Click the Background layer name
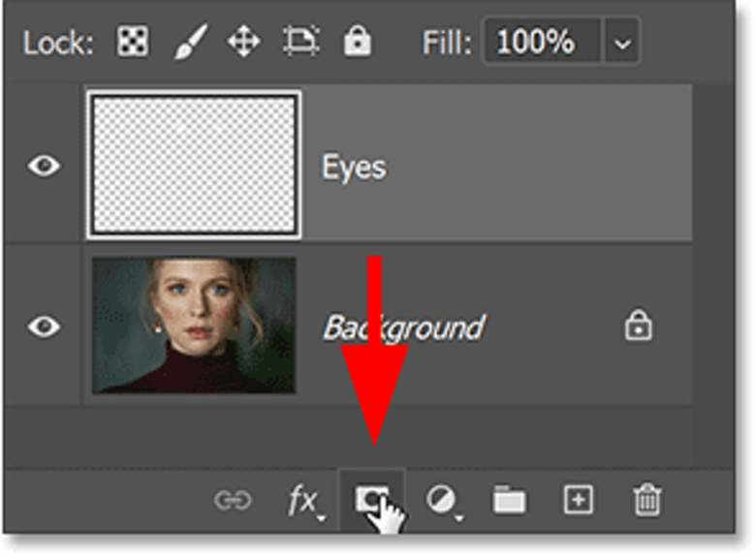 point(403,327)
